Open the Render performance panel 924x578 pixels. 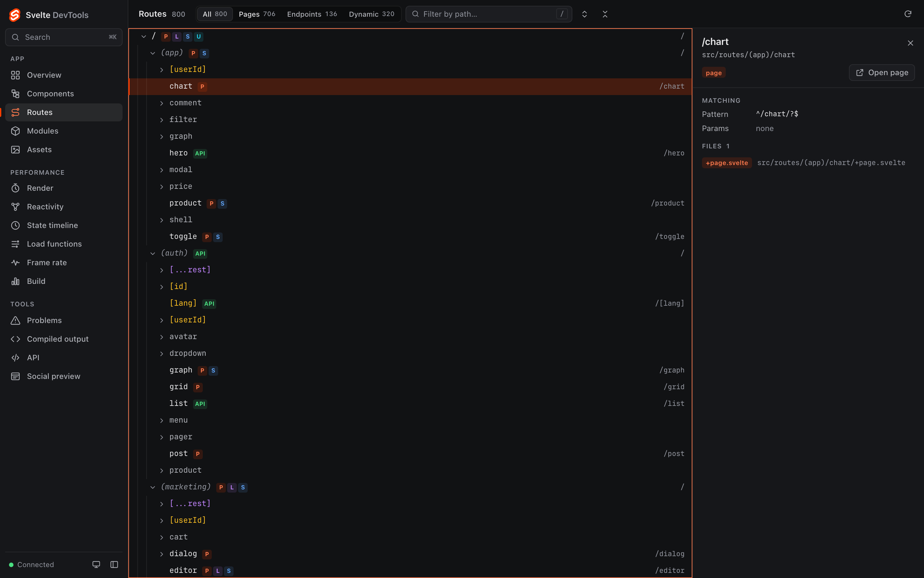click(x=64, y=188)
